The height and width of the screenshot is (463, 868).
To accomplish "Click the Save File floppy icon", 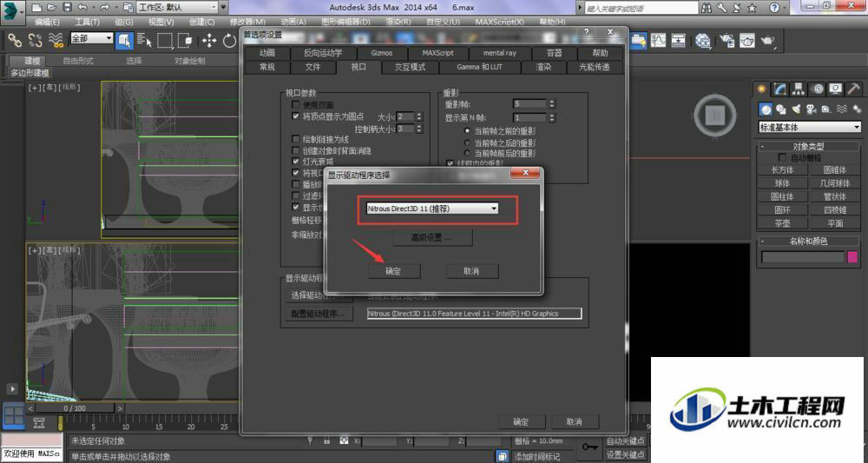I will tap(67, 7).
